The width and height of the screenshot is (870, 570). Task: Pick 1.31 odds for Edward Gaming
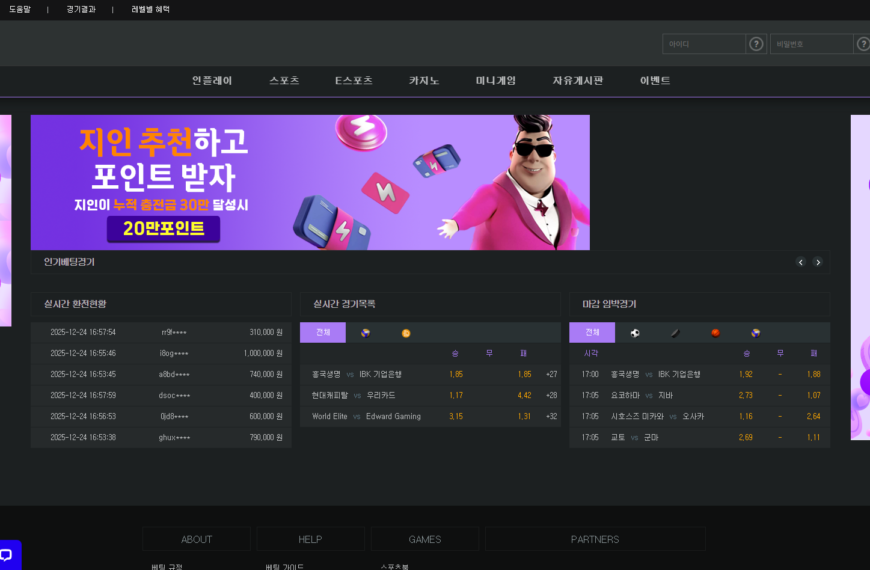524,416
